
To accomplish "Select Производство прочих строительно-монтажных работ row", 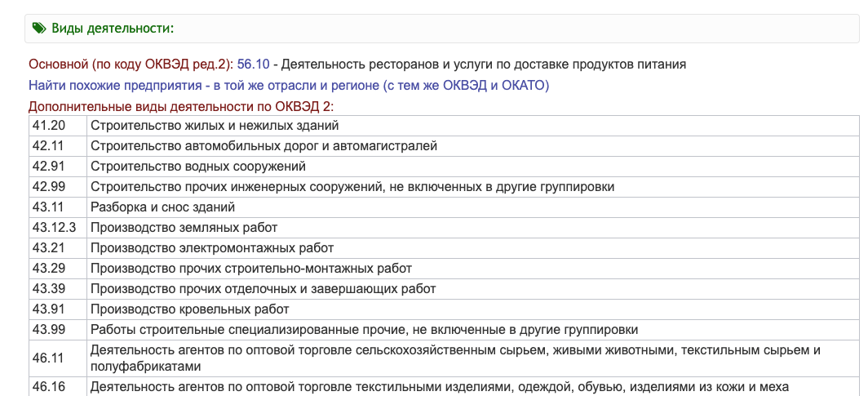I will click(251, 269).
